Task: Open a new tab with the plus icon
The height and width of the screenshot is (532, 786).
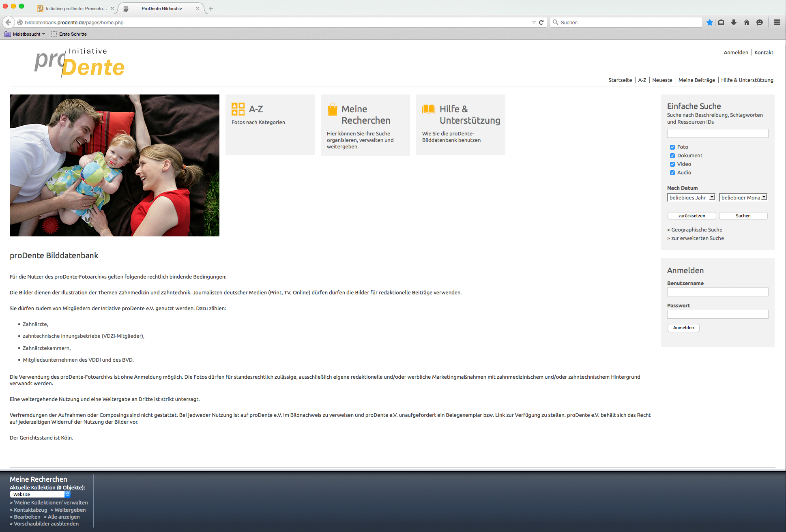Action: click(211, 9)
